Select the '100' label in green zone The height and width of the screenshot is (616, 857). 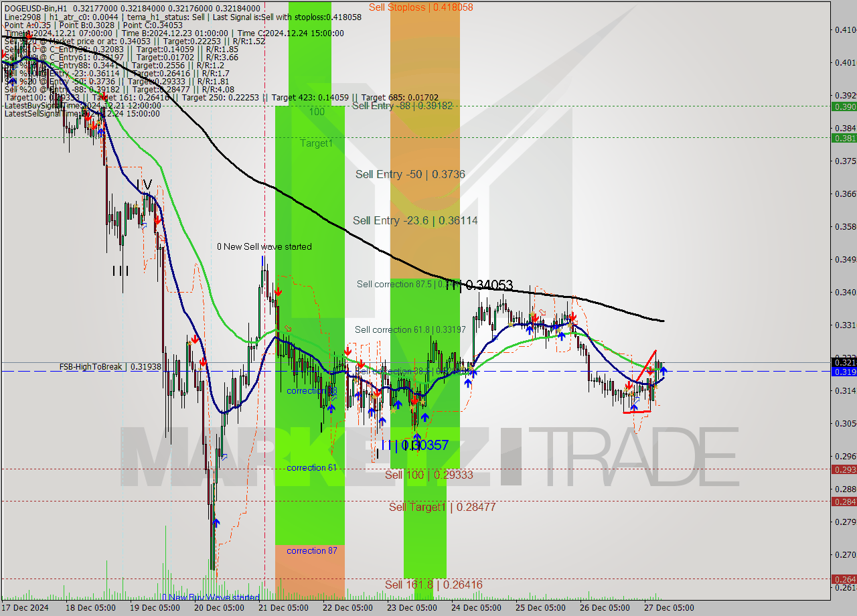317,112
